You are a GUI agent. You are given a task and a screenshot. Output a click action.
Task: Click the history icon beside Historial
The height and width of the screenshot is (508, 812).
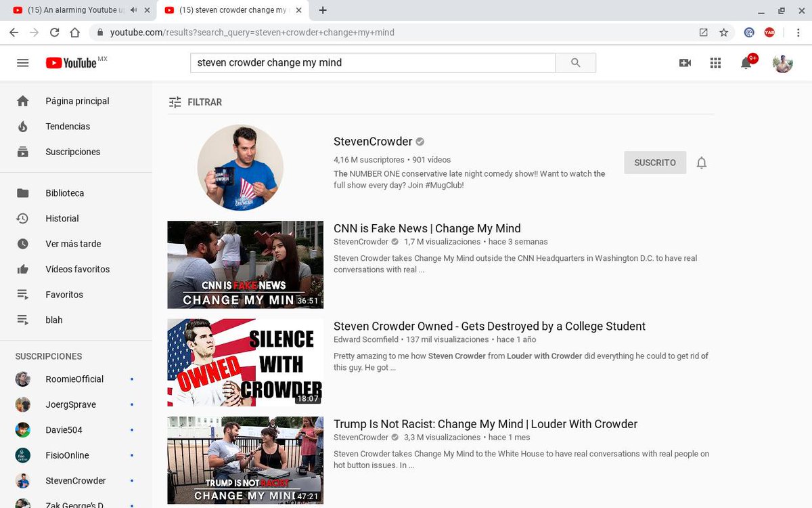[x=23, y=218]
